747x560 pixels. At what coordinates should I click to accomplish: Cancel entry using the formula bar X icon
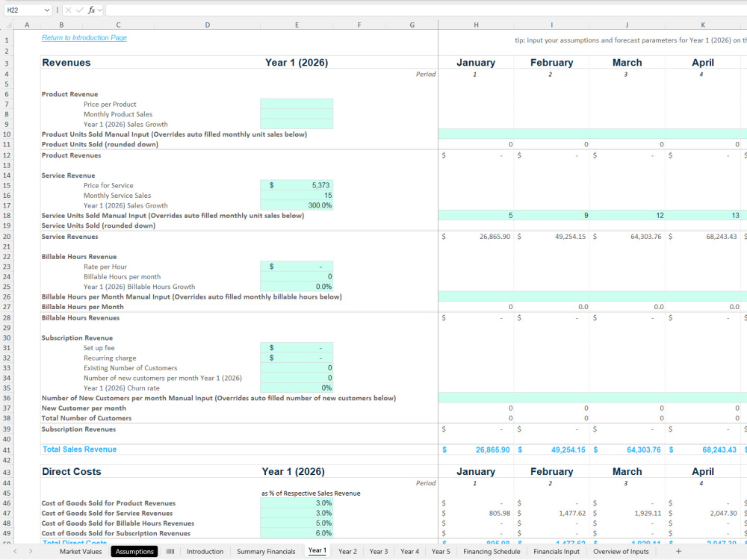[68, 10]
